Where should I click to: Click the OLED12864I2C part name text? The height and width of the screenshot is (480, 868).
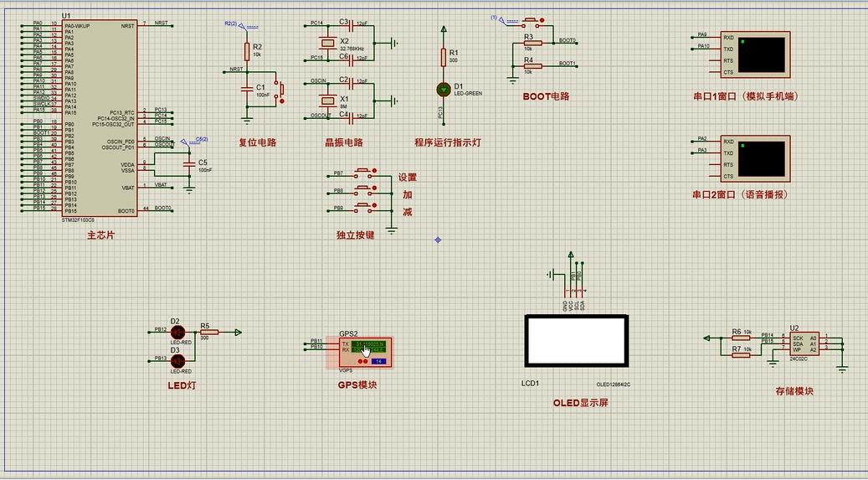614,385
